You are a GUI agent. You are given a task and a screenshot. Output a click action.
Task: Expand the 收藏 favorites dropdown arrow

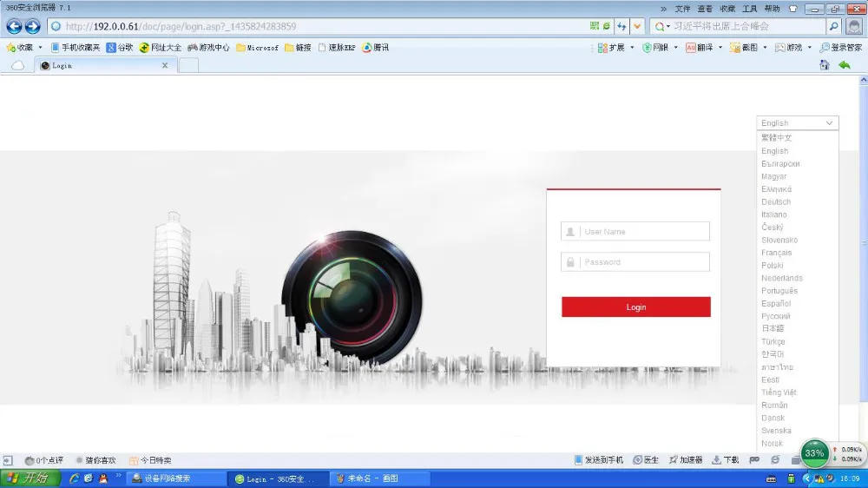coord(40,48)
